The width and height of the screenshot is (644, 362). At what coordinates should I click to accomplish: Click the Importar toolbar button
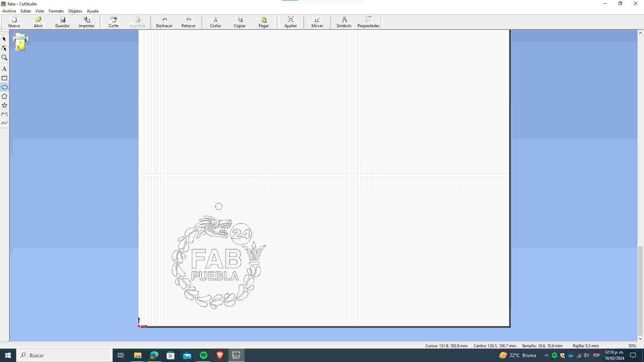pos(87,22)
